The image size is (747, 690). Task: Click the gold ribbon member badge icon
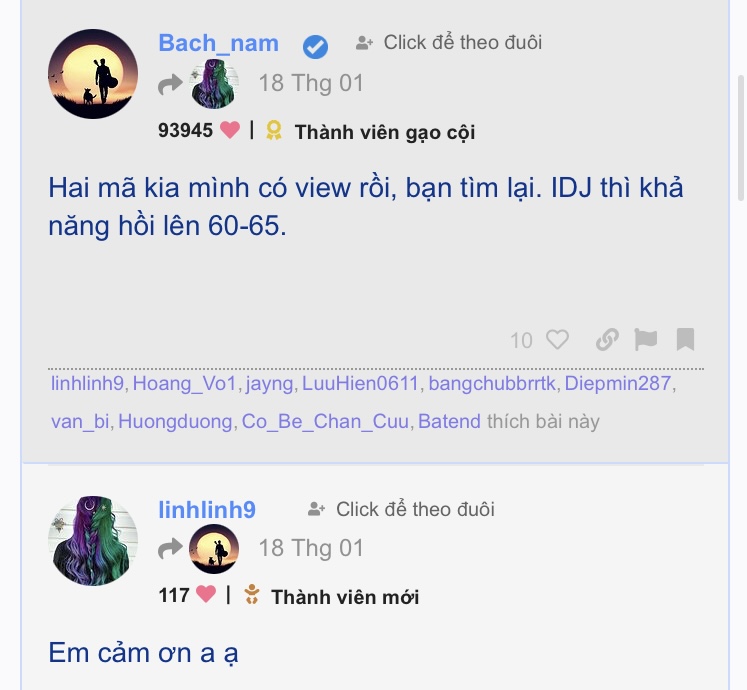coord(273,130)
